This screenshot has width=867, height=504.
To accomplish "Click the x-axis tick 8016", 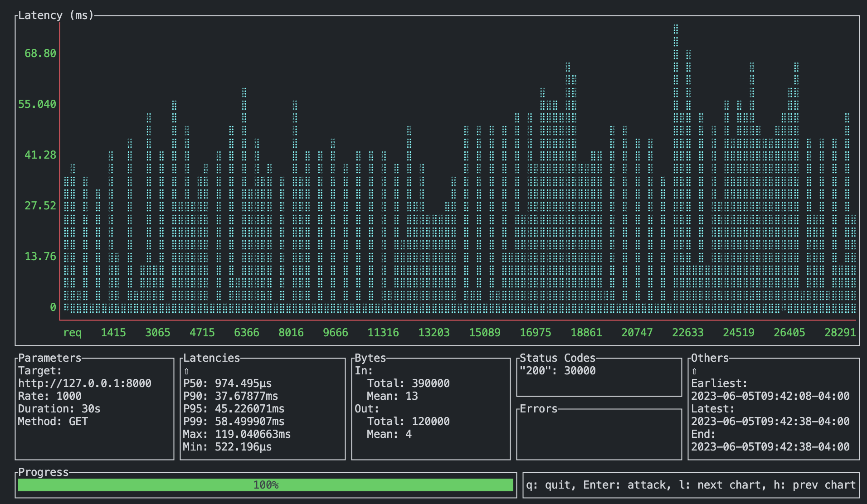I will 291,333.
